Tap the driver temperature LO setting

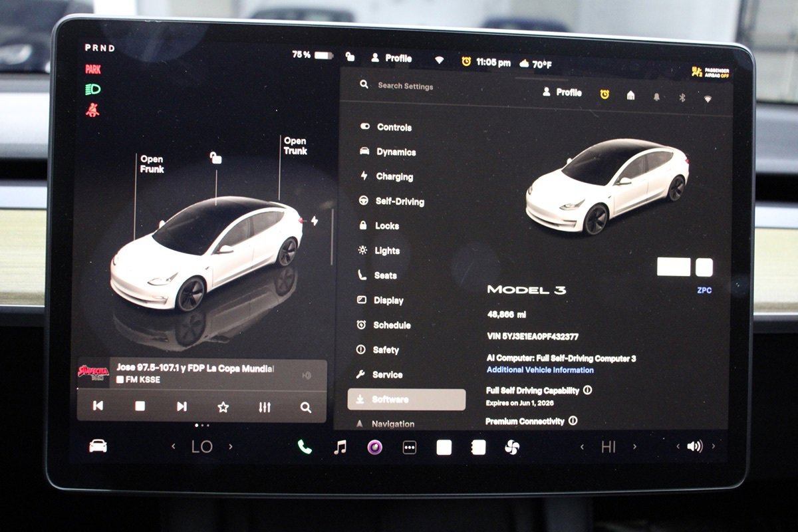click(202, 447)
